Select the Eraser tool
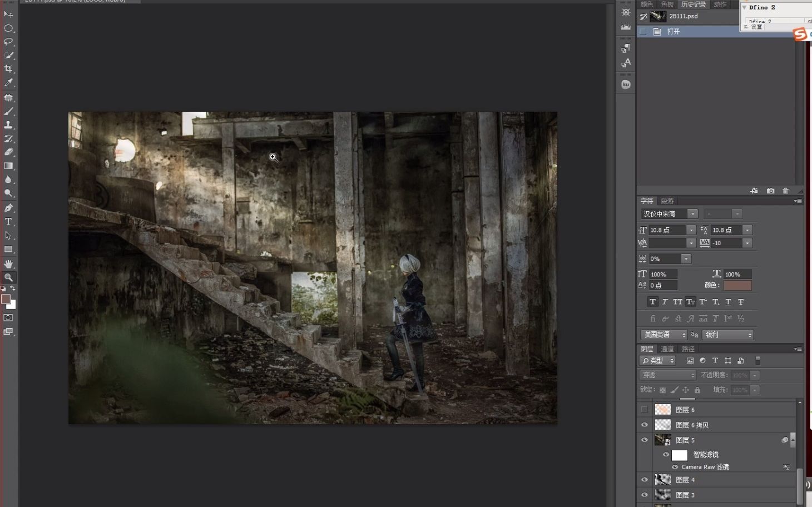This screenshot has height=507, width=812. pos(8,152)
